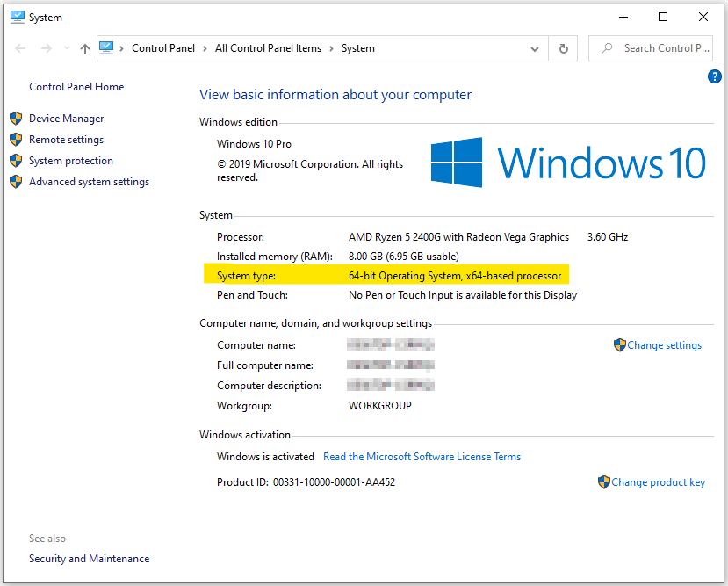Minimize the System window

[623, 18]
